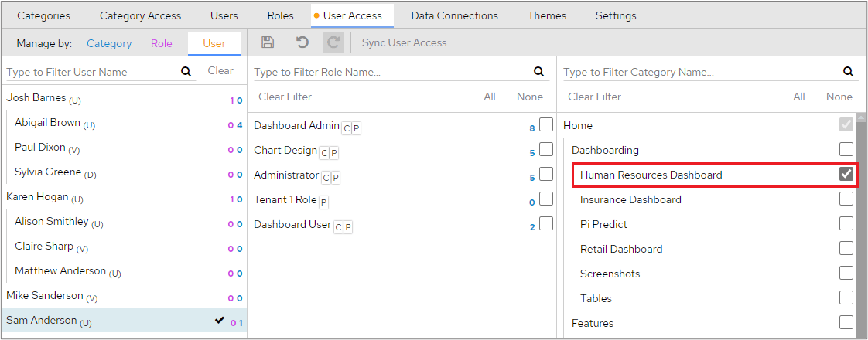
Task: Open the Categories tab
Action: coord(44,15)
